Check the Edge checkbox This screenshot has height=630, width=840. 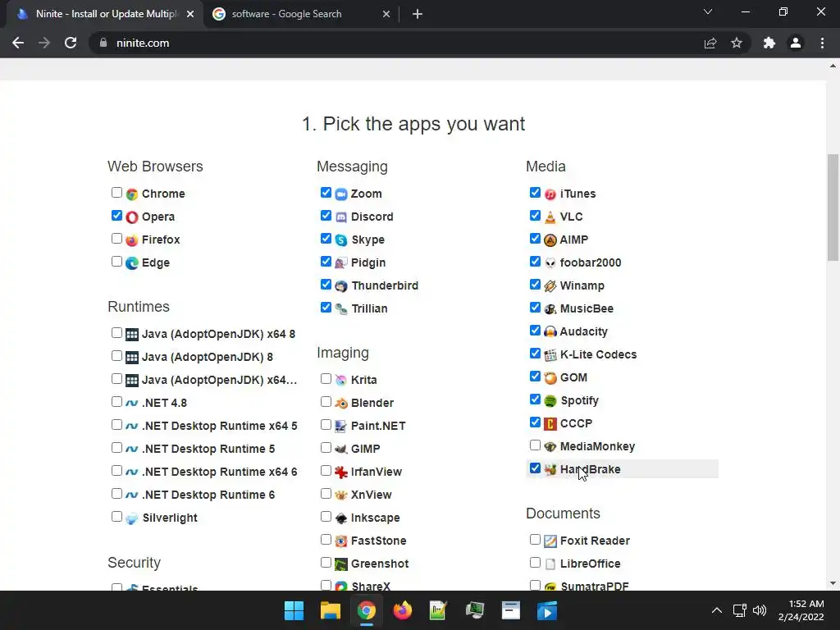point(116,262)
